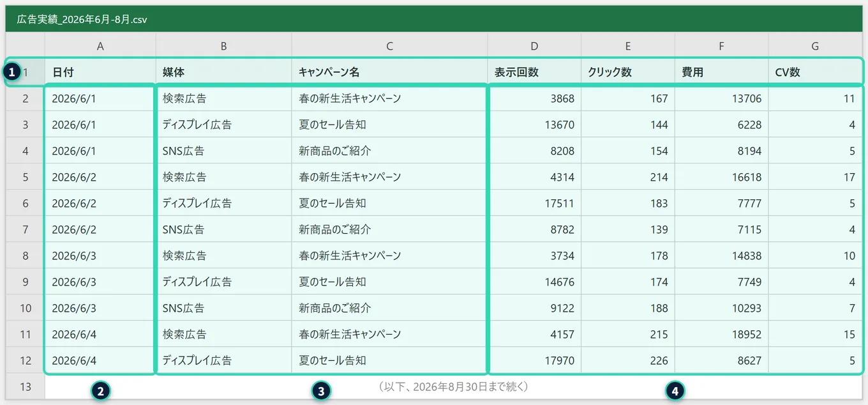Click date cell 2026/6/1 in row 2

point(100,98)
